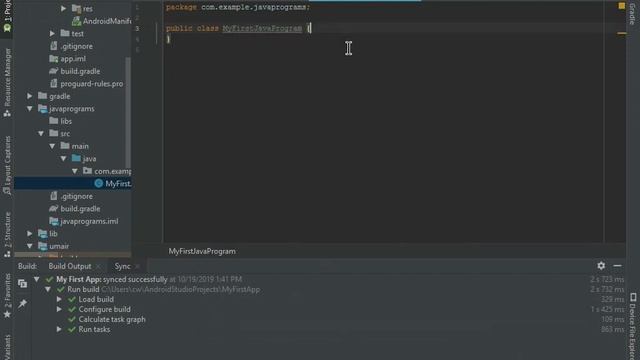Collapse the javaprograms module

click(x=30, y=109)
